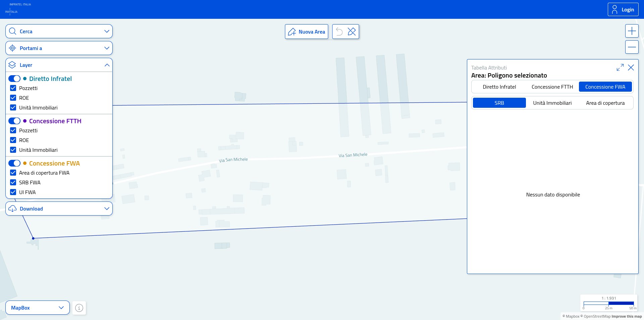
Task: Toggle off the Diretto Infratel layer
Action: (14, 79)
